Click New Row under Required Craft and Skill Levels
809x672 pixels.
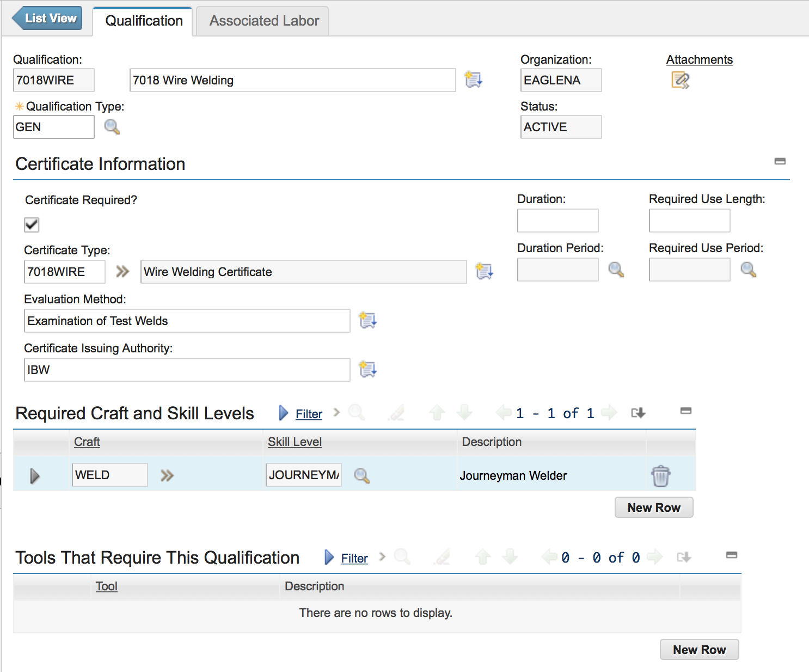click(653, 507)
